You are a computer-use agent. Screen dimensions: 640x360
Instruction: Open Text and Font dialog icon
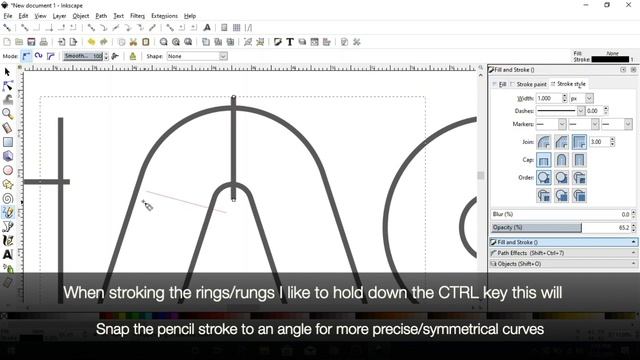pyautogui.click(x=290, y=42)
